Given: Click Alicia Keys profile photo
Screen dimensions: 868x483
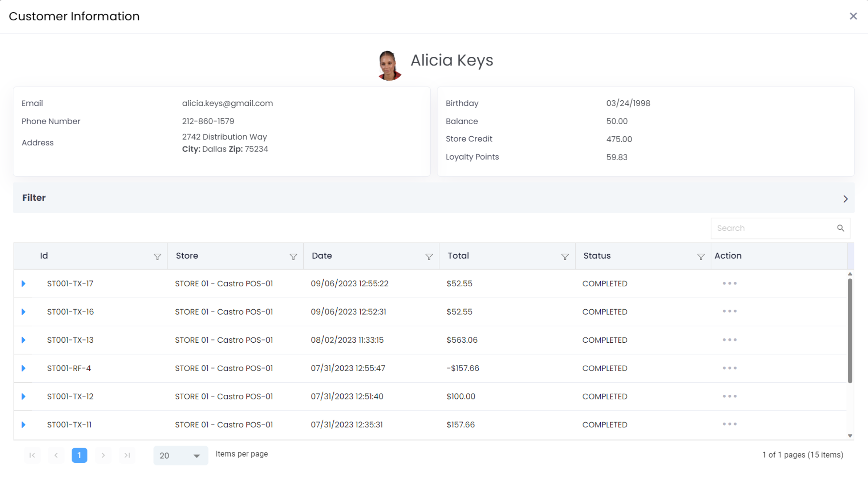Looking at the screenshot, I should 389,65.
